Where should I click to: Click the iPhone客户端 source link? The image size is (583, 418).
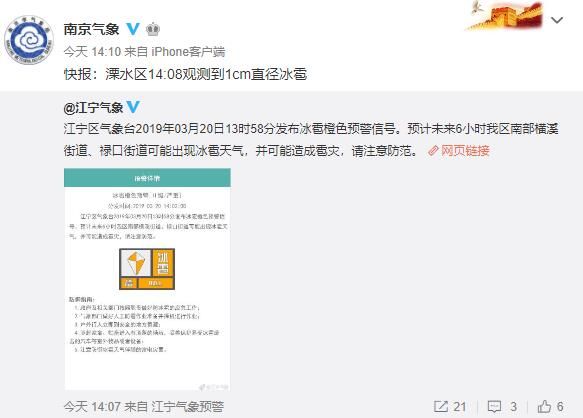point(188,52)
